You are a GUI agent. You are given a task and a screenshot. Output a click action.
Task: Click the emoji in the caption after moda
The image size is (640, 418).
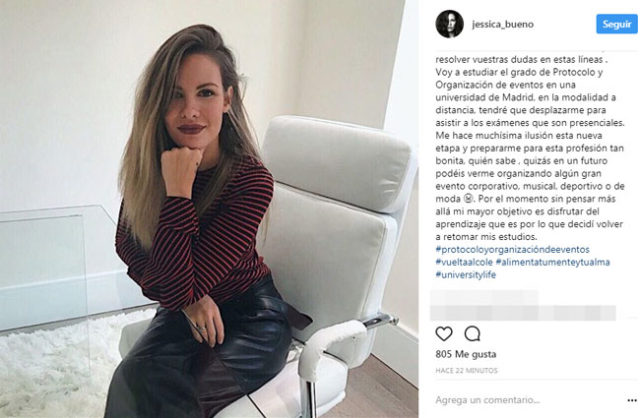point(468,199)
